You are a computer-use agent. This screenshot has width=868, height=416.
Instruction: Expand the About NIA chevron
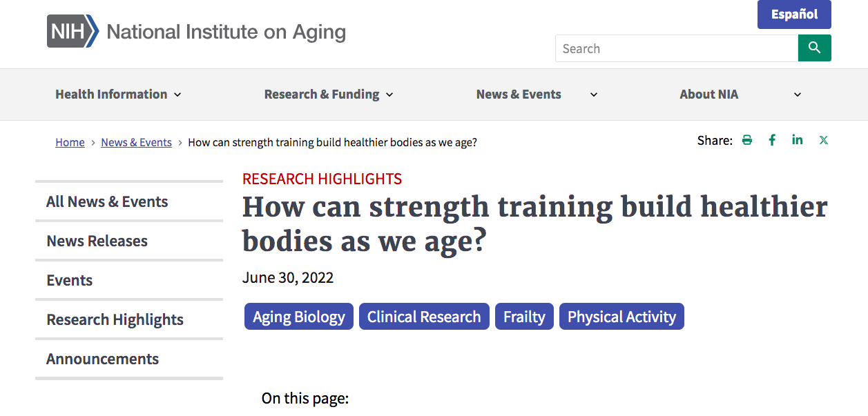798,95
